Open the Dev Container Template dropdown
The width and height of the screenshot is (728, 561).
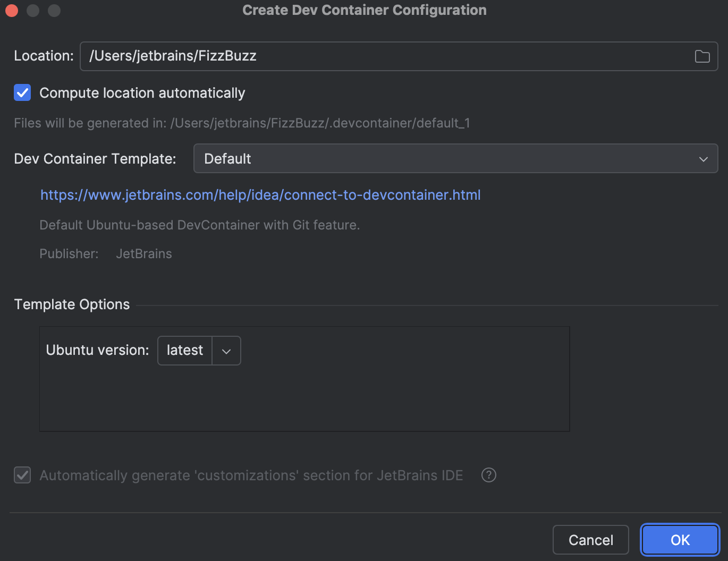[455, 158]
